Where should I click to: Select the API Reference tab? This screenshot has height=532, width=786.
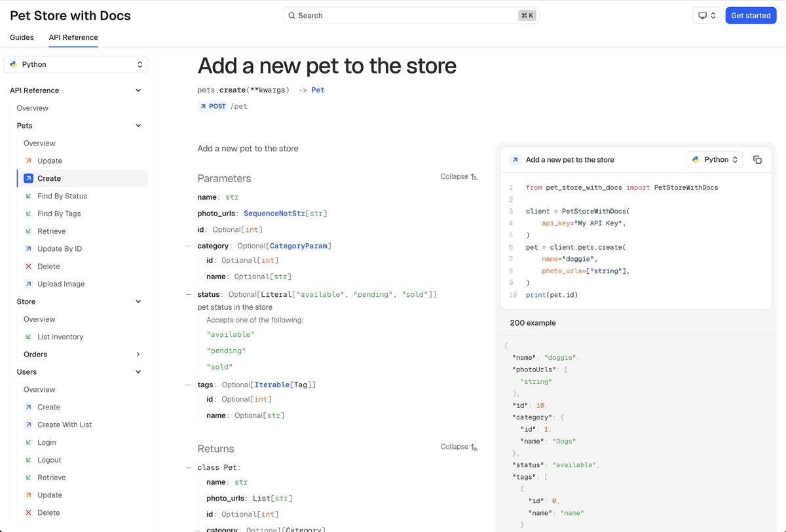73,37
